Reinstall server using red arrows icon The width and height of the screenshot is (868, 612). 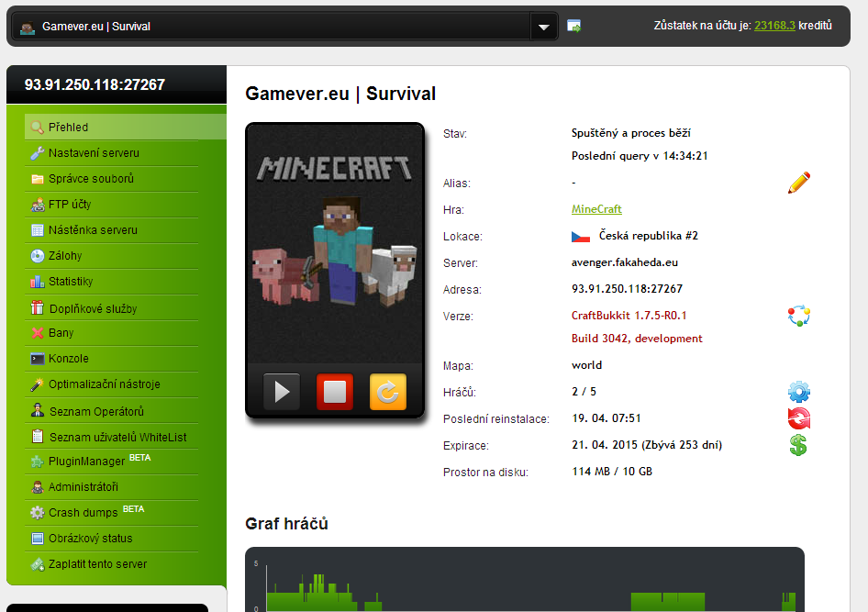click(799, 418)
